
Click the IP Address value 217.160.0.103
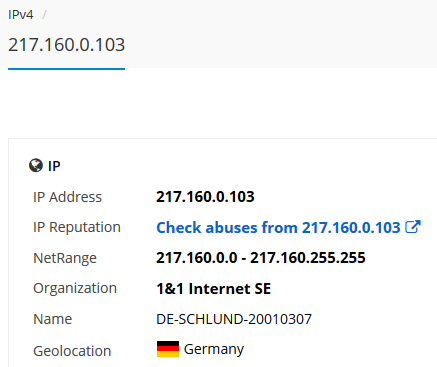[205, 197]
